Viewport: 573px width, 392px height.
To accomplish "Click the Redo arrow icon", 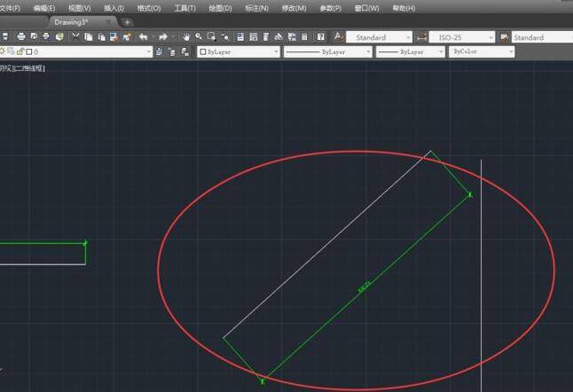I will point(163,37).
